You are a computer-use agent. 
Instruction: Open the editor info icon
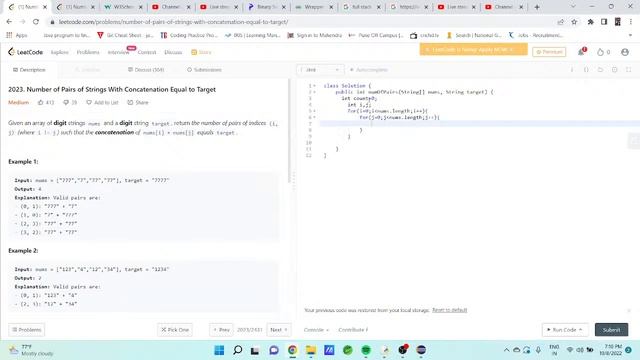(x=572, y=70)
